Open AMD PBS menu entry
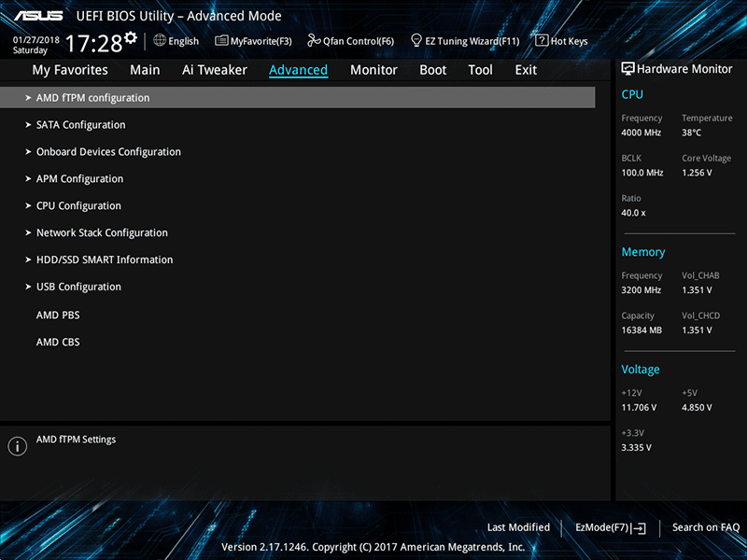The width and height of the screenshot is (747, 560). click(x=58, y=315)
